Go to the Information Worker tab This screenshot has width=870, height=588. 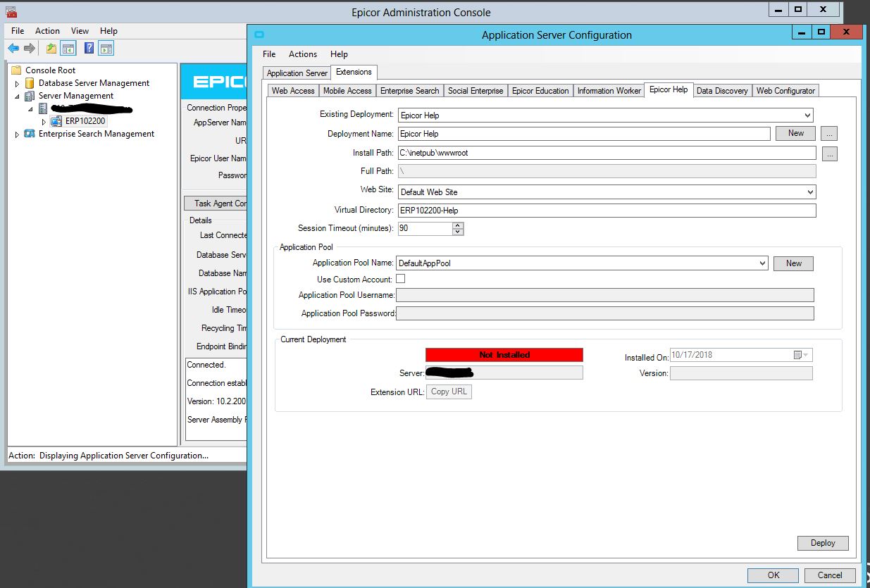609,91
